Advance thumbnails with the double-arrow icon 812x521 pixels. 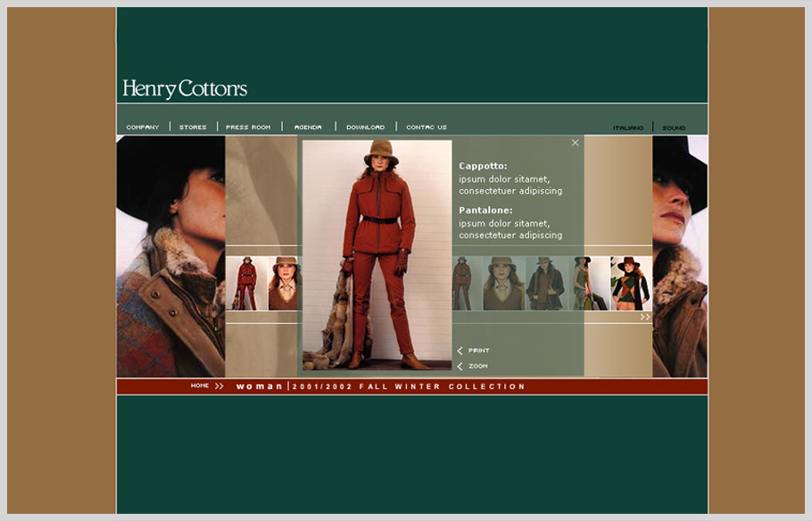click(x=645, y=317)
